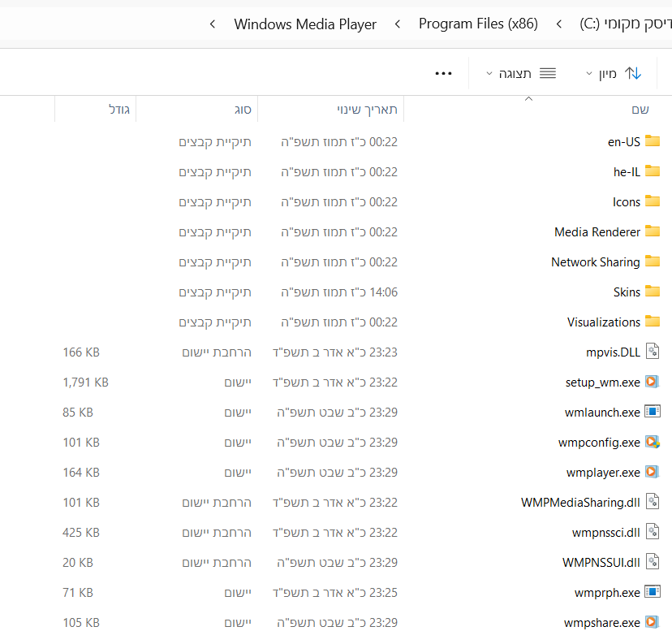
Task: Click chevron between C: drive and Program Files
Action: [559, 24]
